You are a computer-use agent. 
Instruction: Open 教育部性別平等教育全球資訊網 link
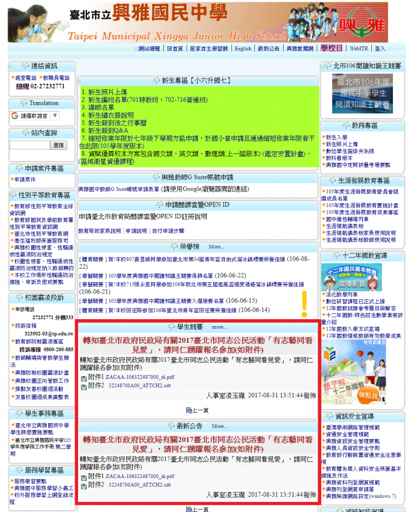coord(42,210)
